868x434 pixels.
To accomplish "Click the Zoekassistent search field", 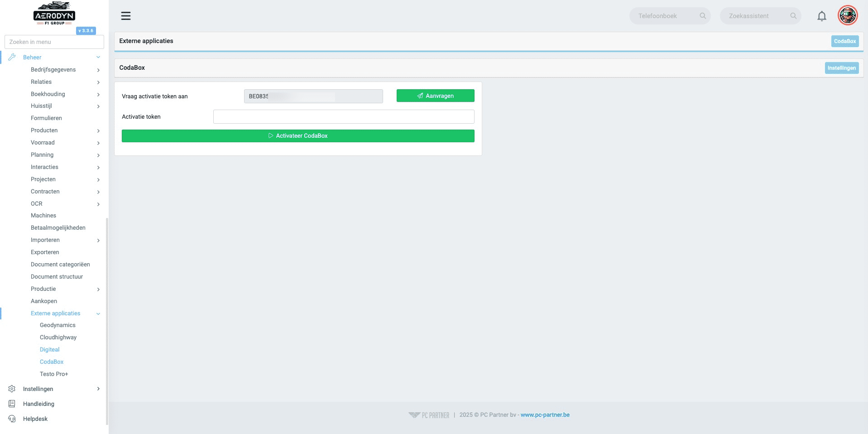I will click(761, 16).
